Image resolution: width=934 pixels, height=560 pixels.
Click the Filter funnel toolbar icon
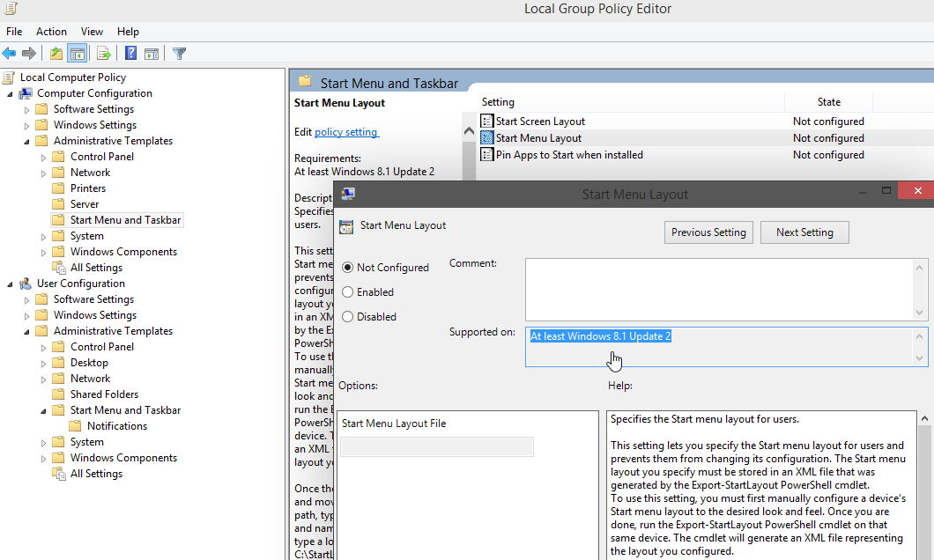point(179,54)
